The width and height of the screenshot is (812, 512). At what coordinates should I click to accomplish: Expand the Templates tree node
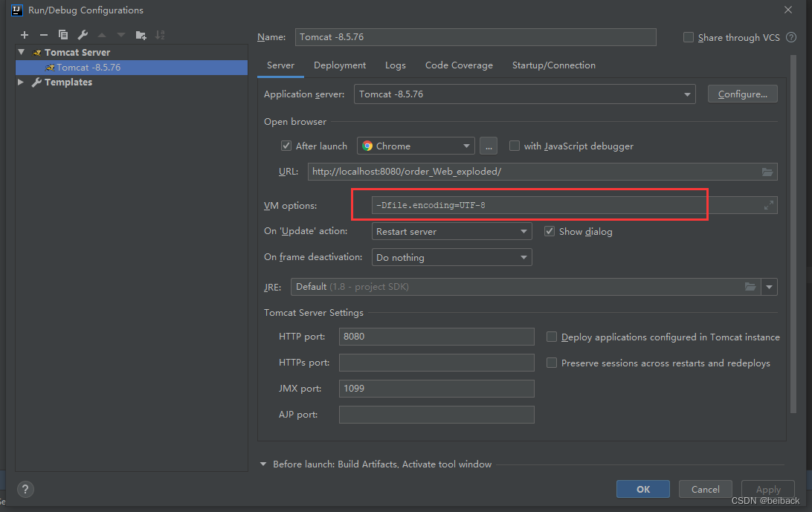coord(21,82)
